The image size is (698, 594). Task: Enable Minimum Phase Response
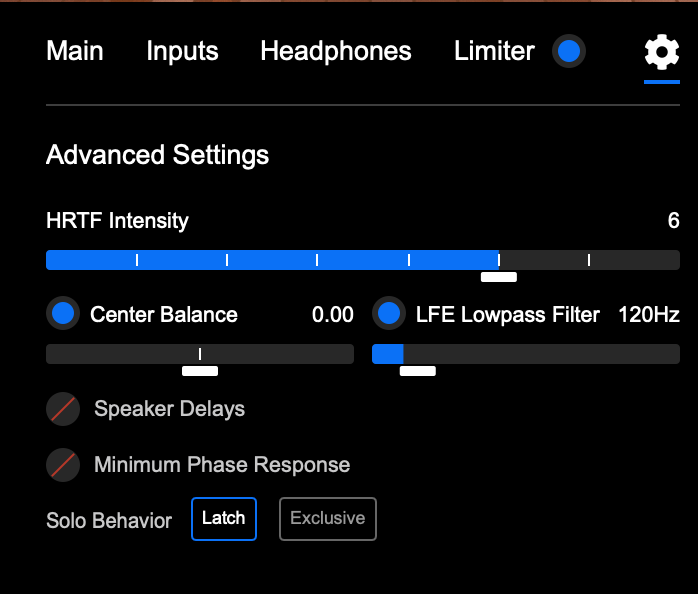(64, 464)
